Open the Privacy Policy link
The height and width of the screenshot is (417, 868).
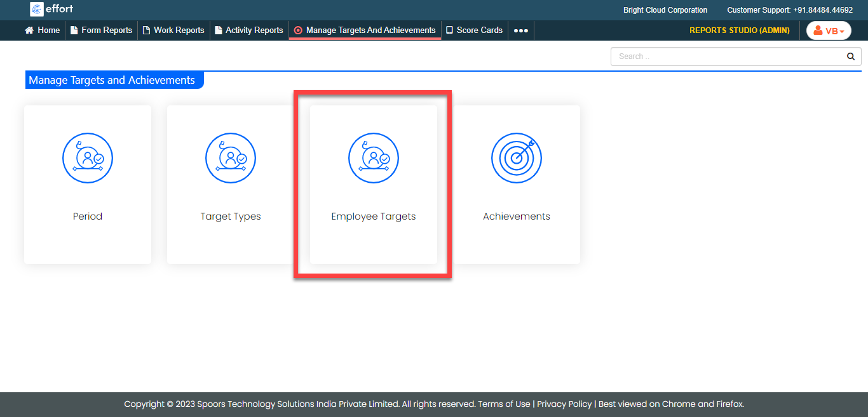pyautogui.click(x=564, y=404)
